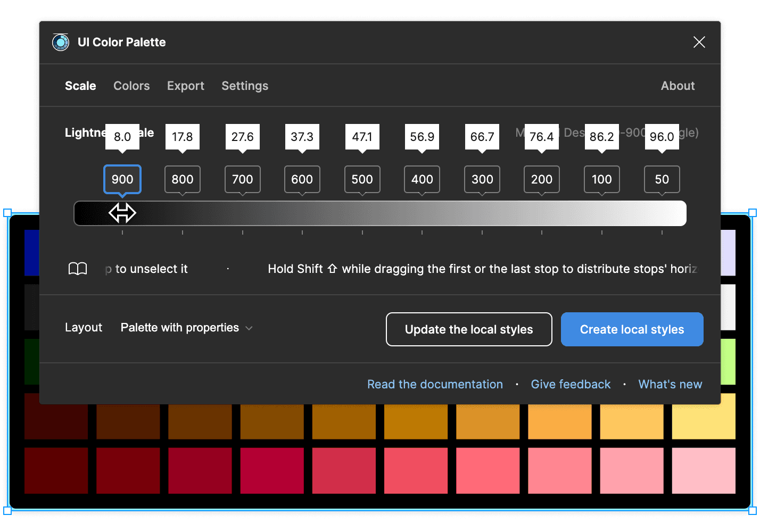
Task: Click the pale pink swatch in the bottom-right corner
Action: pyautogui.click(x=704, y=471)
